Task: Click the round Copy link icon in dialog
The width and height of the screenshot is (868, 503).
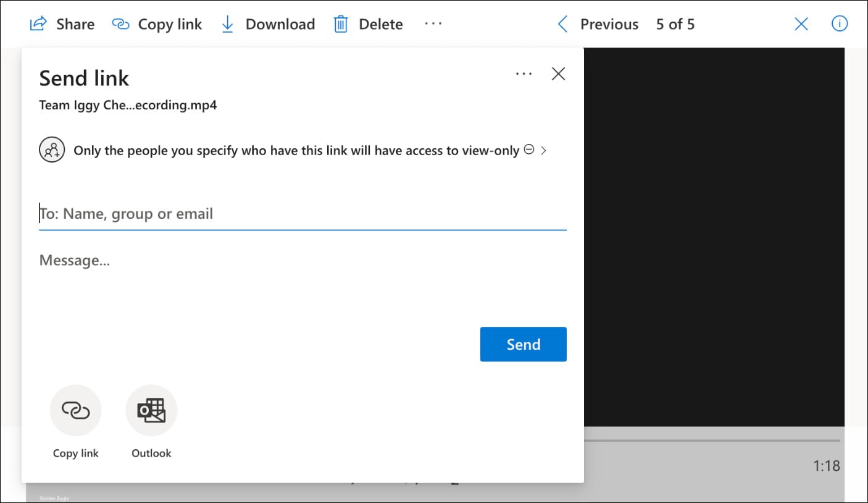Action: point(76,410)
